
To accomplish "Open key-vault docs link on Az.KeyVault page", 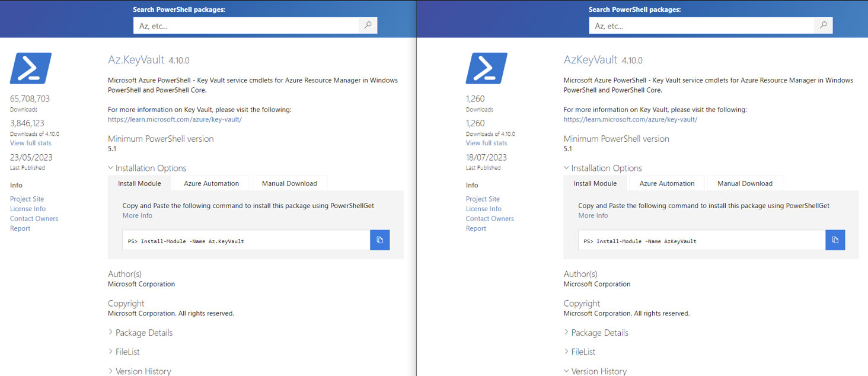I will click(175, 119).
